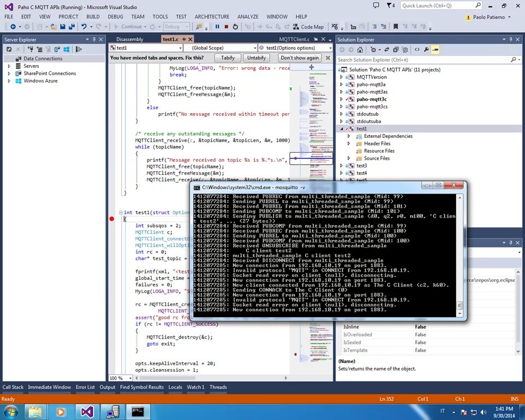Expand the SharePoint Connections node
Screen dimensions: 525x420
click(x=9, y=73)
